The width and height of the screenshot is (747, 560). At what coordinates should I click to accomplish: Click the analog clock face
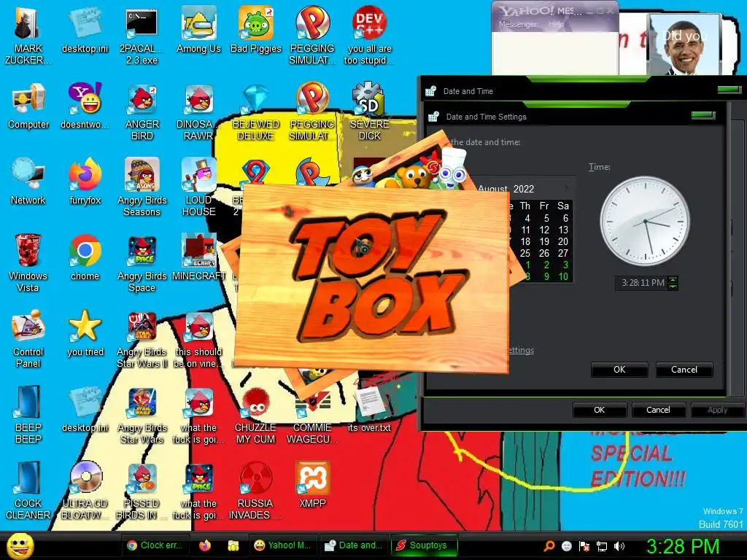[x=645, y=221]
